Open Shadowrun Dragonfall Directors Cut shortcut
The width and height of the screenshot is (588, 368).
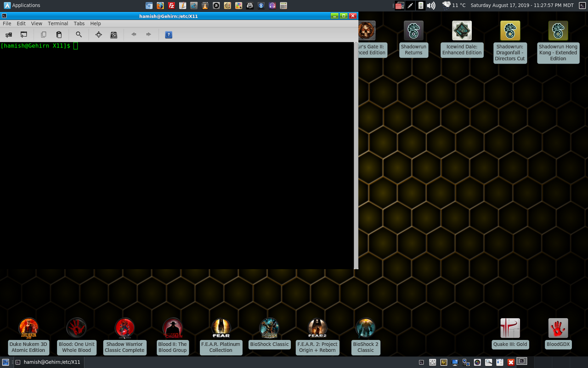click(x=510, y=41)
